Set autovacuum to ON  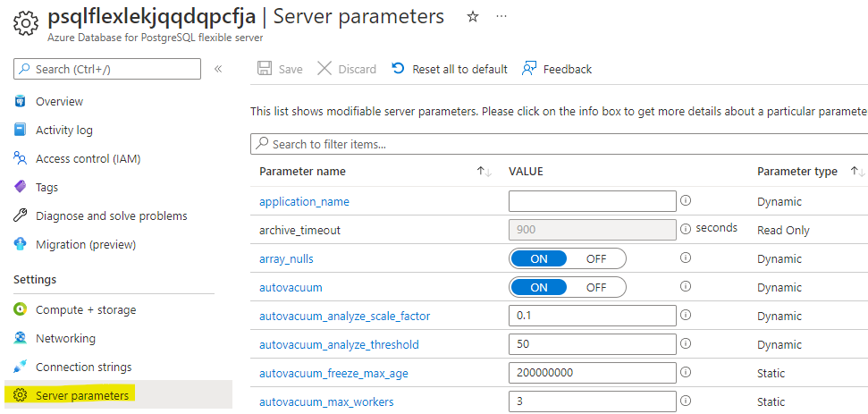click(x=539, y=287)
